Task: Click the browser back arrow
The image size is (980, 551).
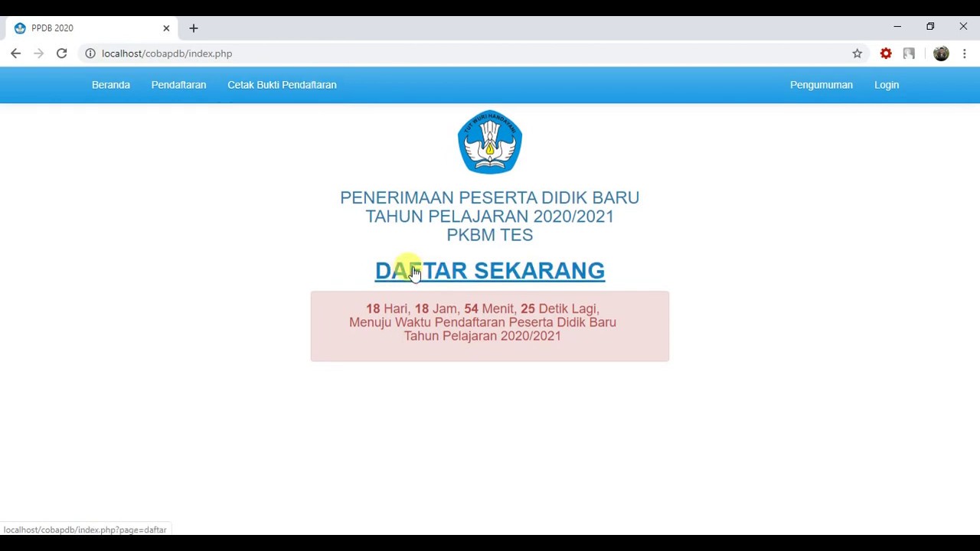Action: click(x=15, y=54)
